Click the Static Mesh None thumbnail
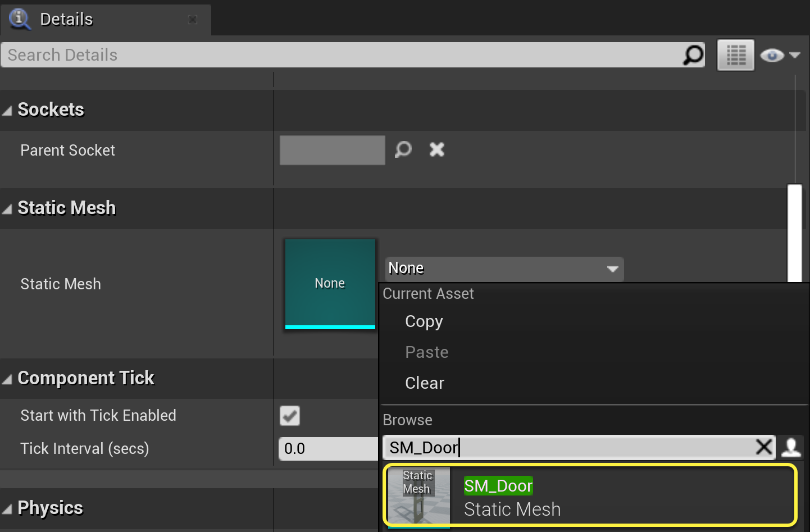810x532 pixels. 330,283
